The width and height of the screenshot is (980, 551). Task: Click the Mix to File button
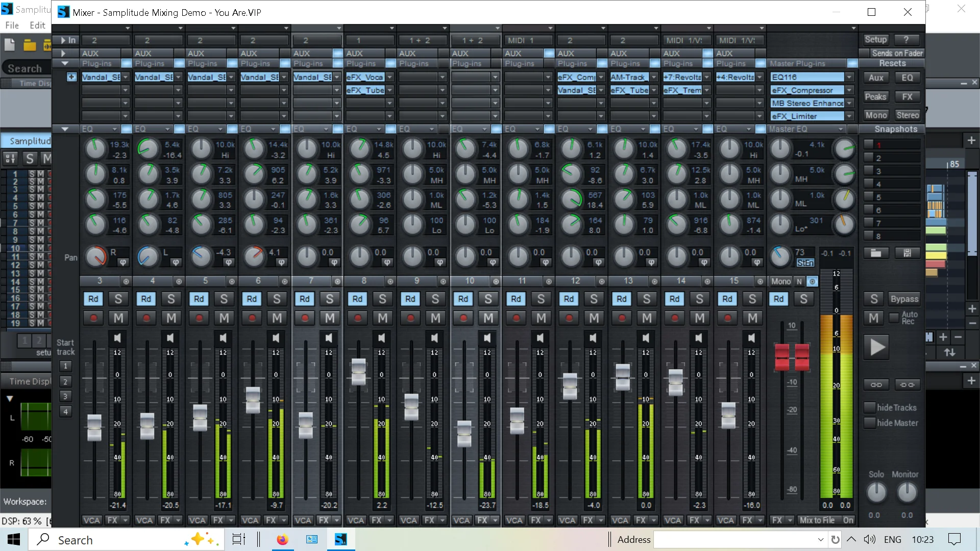(x=817, y=520)
